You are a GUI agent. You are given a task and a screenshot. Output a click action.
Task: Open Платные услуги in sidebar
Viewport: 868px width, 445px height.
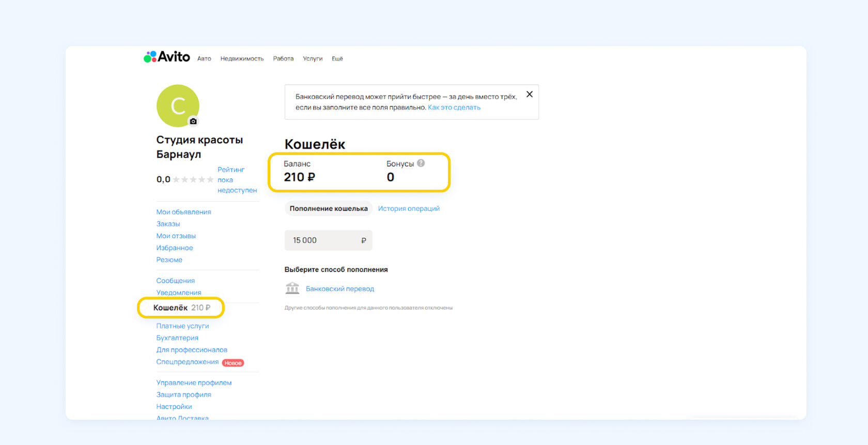coord(183,326)
